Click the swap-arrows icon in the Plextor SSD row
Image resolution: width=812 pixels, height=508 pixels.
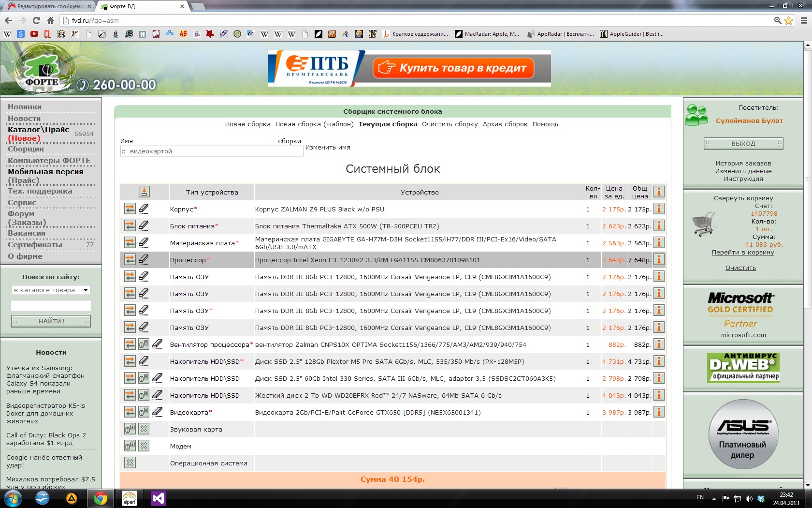[130, 361]
